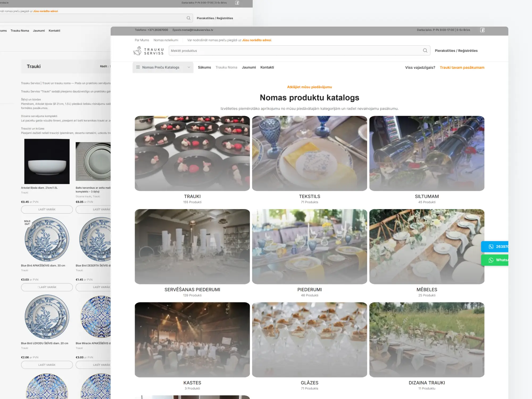Screen dimensions: 532x399
Task: Click the Trauki tavam pasākumam button
Action: coord(462,67)
